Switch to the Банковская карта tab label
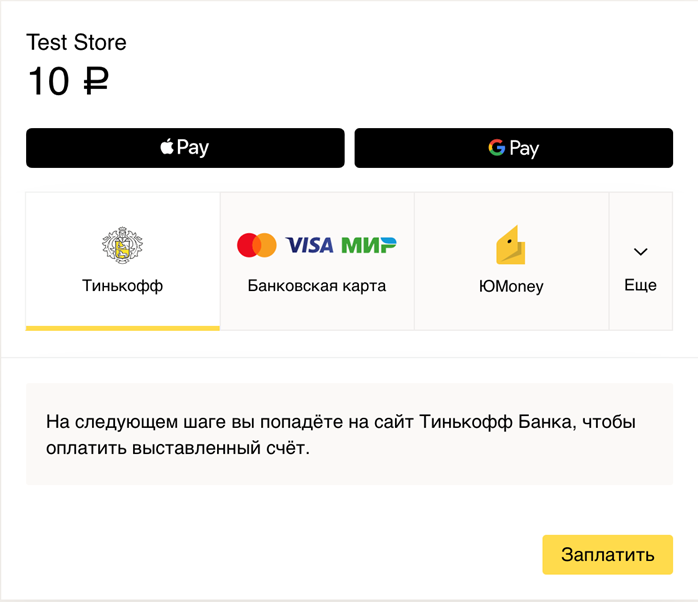The width and height of the screenshot is (698, 602). coord(316,286)
